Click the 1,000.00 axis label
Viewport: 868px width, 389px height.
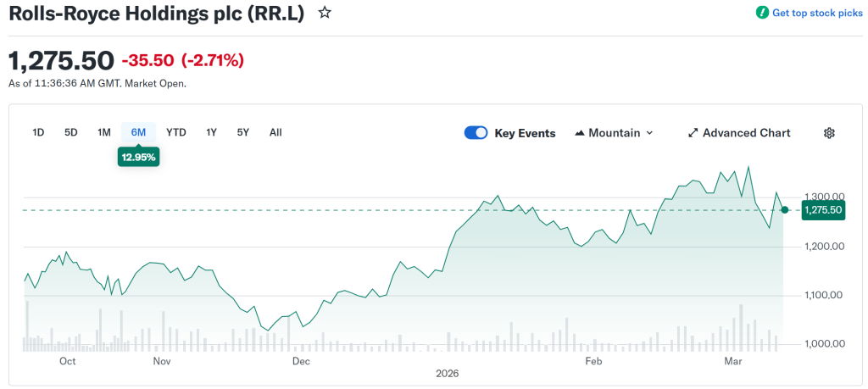(x=823, y=343)
